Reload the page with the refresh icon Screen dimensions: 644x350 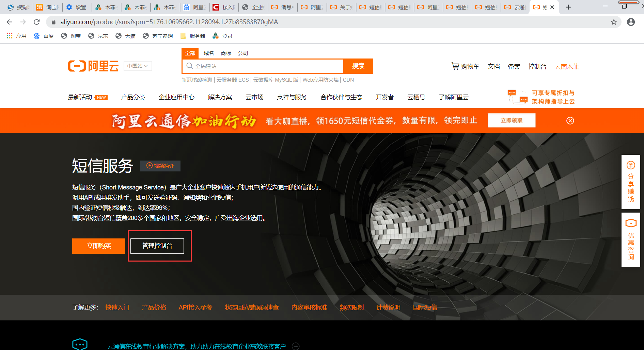[37, 22]
